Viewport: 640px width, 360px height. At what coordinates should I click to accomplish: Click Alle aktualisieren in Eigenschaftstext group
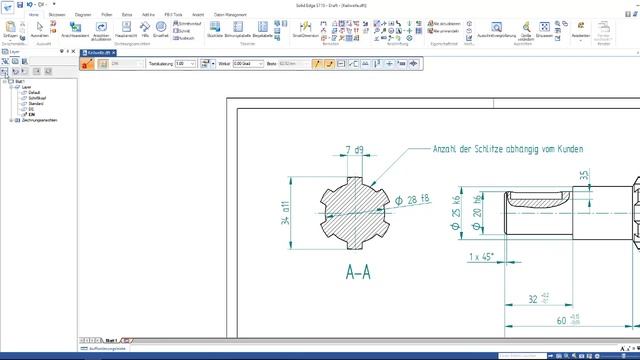pos(444,24)
